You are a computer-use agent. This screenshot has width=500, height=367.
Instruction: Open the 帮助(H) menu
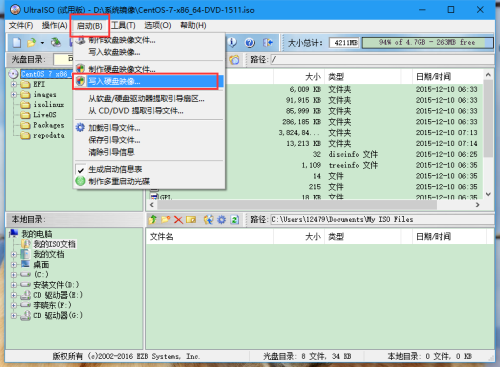[x=193, y=26]
